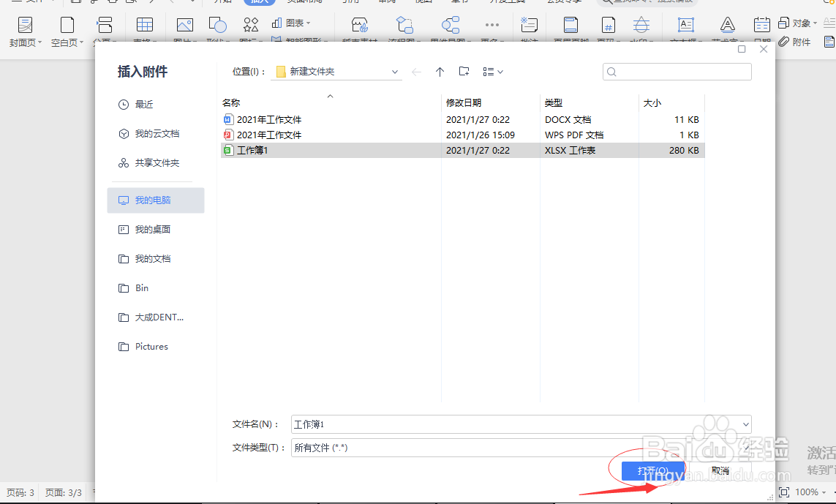Screen dimensions: 836x504
Task: Click the 附件 attachment icon on the ribbon
Action: [x=796, y=42]
